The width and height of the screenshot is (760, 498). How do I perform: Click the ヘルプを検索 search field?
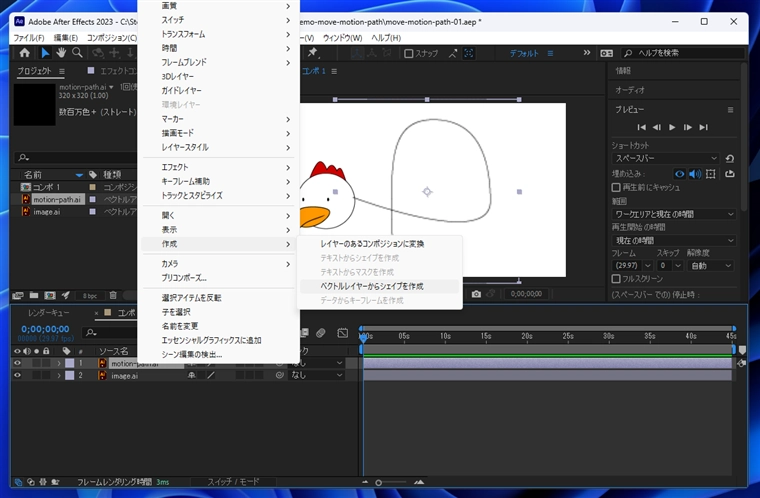coord(682,53)
